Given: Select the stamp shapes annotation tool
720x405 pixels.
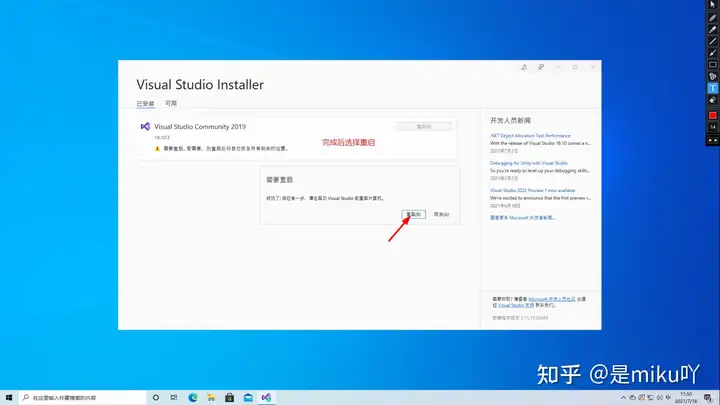Looking at the screenshot, I should coord(713,76).
